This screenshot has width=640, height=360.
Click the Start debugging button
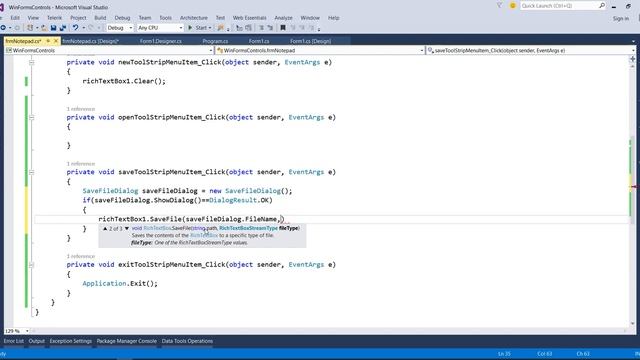199,28
